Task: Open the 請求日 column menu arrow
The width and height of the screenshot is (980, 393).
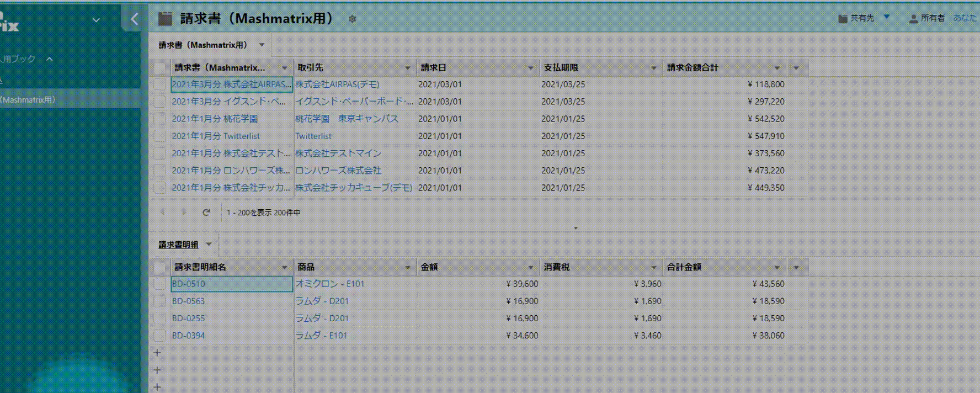Action: pos(531,68)
